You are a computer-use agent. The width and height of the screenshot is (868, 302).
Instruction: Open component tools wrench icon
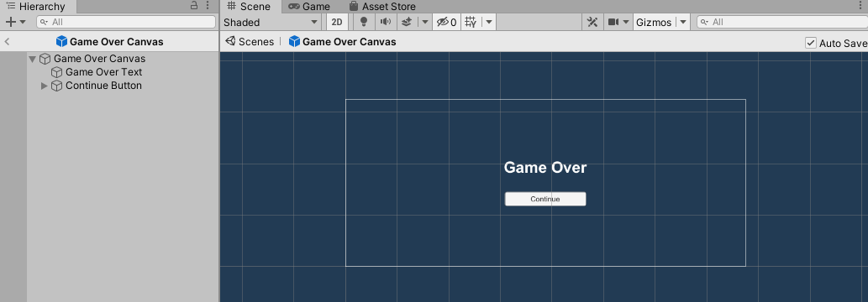[x=592, y=22]
